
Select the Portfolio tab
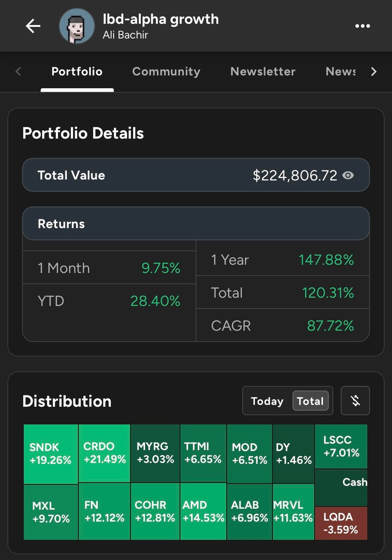coord(77,72)
